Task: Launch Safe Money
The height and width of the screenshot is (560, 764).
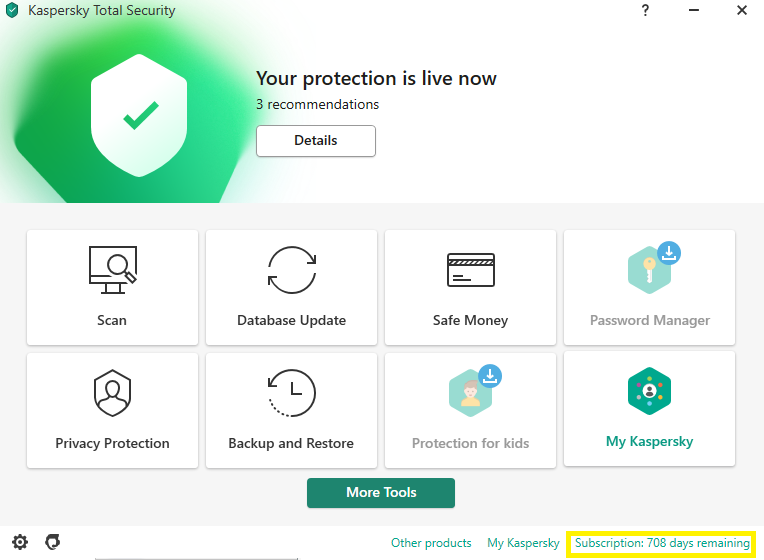Action: coord(470,288)
